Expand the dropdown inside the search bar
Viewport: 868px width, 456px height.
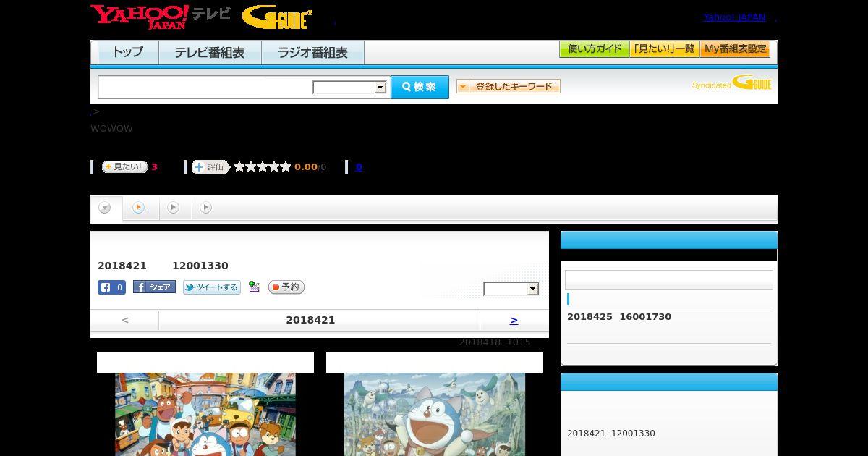pyautogui.click(x=349, y=88)
